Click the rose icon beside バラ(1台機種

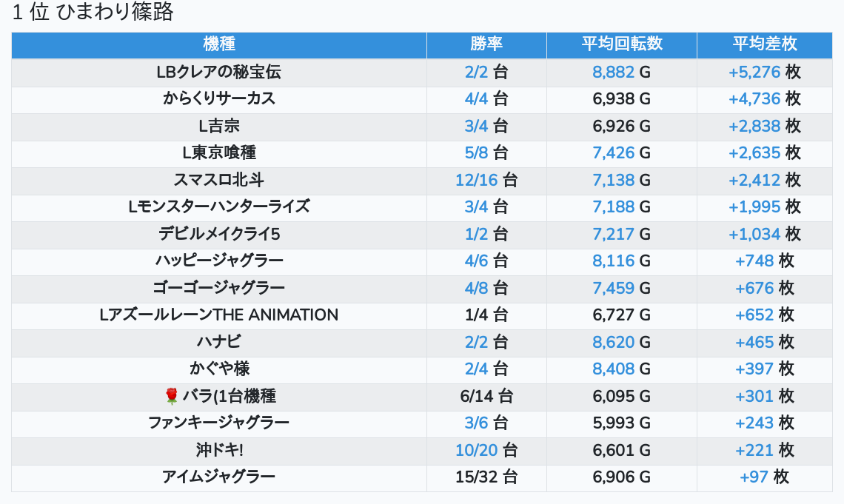pos(171,396)
